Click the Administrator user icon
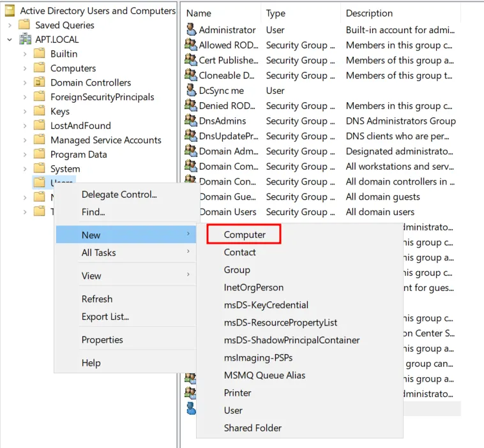Image resolution: width=484 pixels, height=448 pixels. tap(192, 29)
